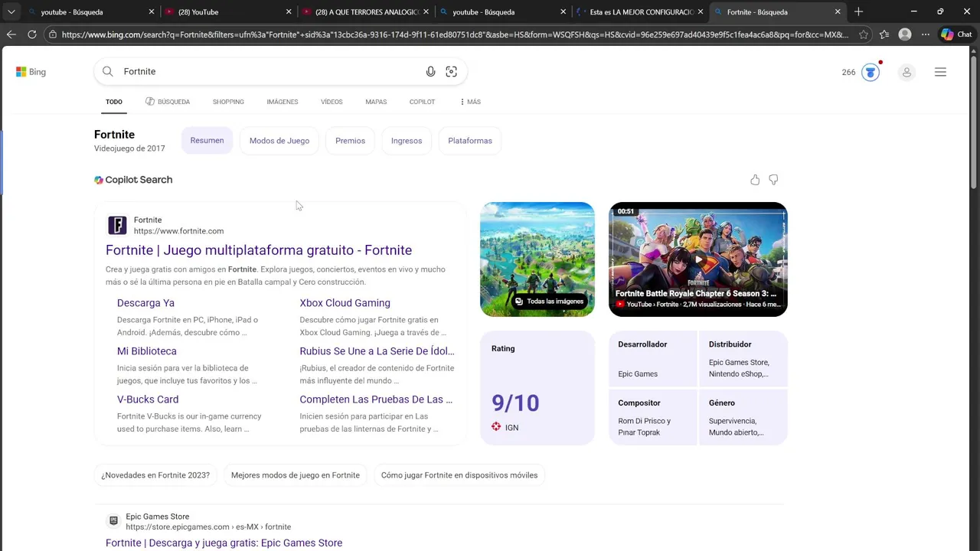Viewport: 980px width, 551px height.
Task: Select the BÚSQUEDA tab
Action: [x=168, y=102]
